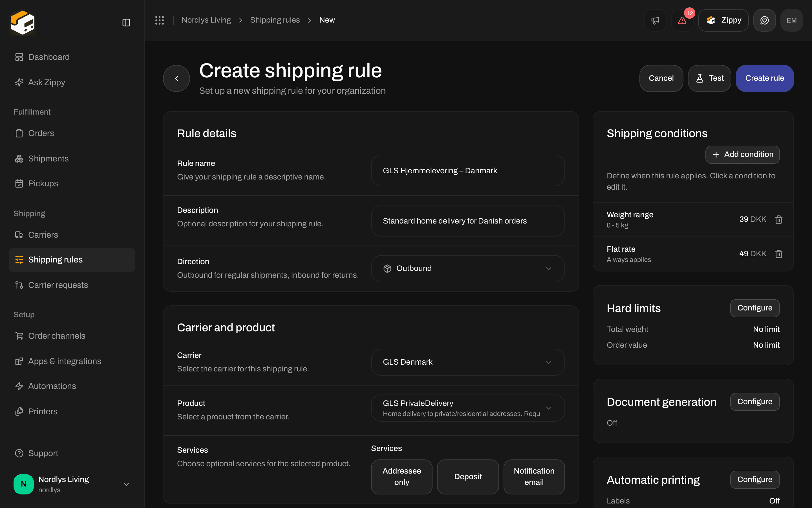Viewport: 812px width, 508px height.
Task: Open the Product dropdown GLS PrivateDelivery
Action: point(468,408)
